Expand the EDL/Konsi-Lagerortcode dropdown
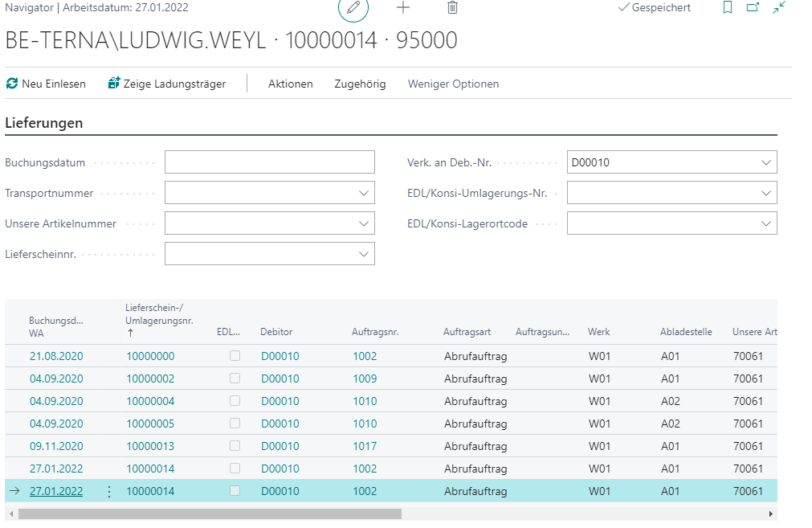This screenshot has width=812, height=528. (x=765, y=223)
